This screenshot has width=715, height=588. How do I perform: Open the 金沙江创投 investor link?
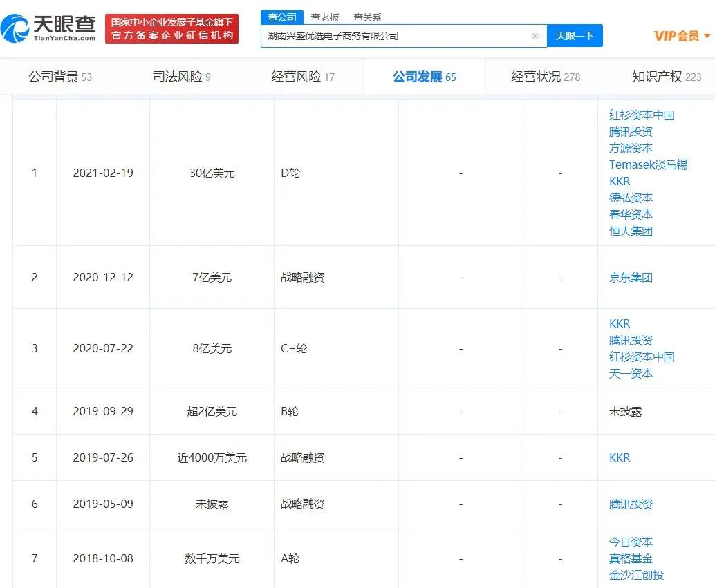(x=636, y=576)
